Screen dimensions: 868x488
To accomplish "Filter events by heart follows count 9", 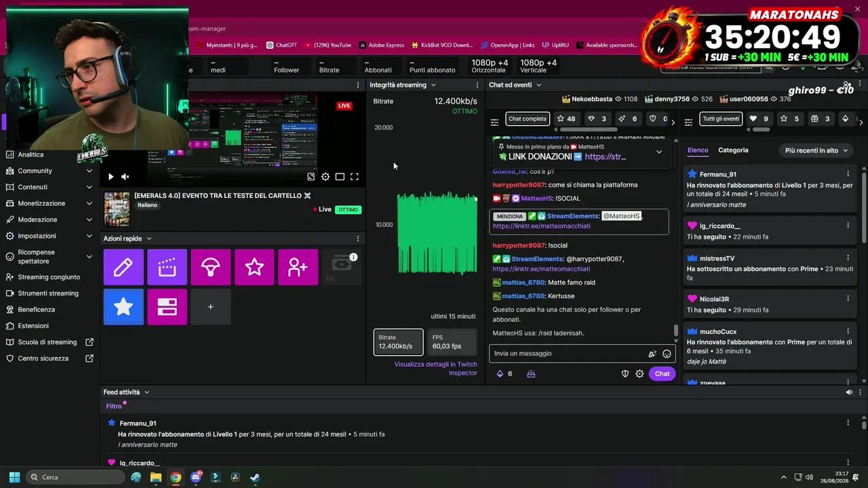I will click(759, 119).
